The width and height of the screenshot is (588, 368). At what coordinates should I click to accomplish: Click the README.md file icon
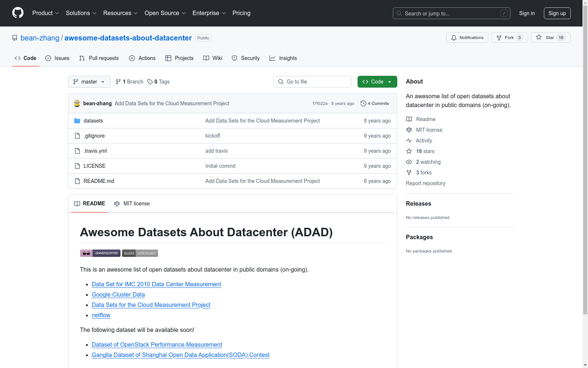(77, 181)
